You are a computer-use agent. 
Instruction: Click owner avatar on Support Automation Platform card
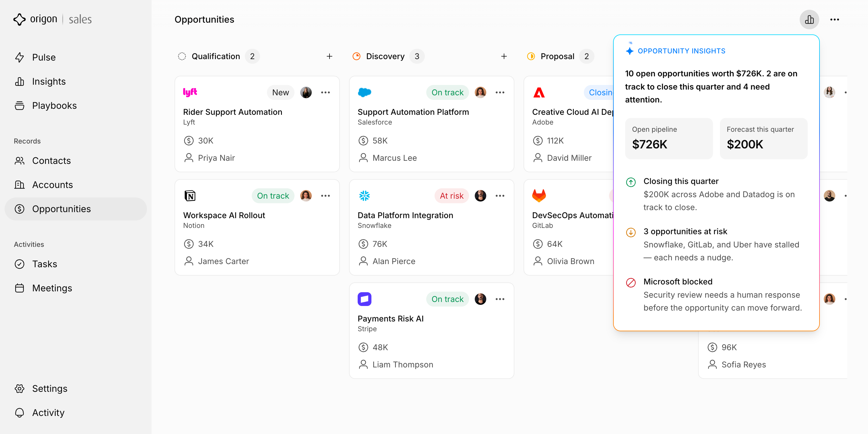pyautogui.click(x=480, y=92)
